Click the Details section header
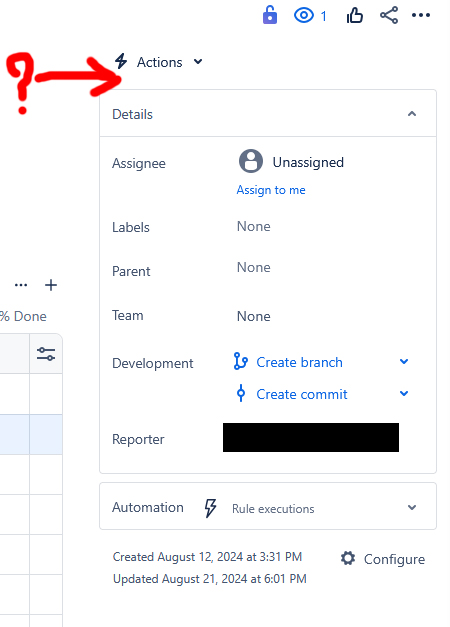This screenshot has height=627, width=450. (x=268, y=114)
